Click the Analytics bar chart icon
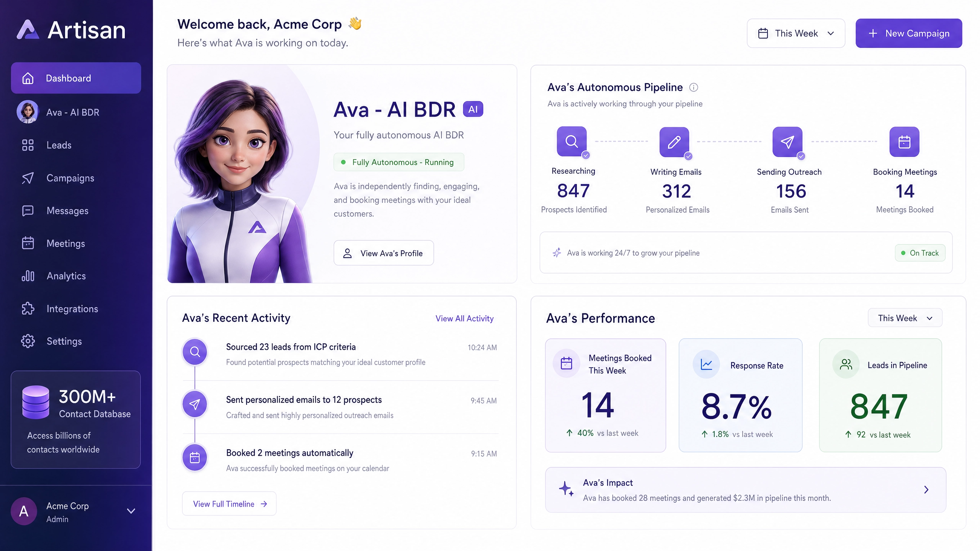The height and width of the screenshot is (551, 980). click(28, 276)
